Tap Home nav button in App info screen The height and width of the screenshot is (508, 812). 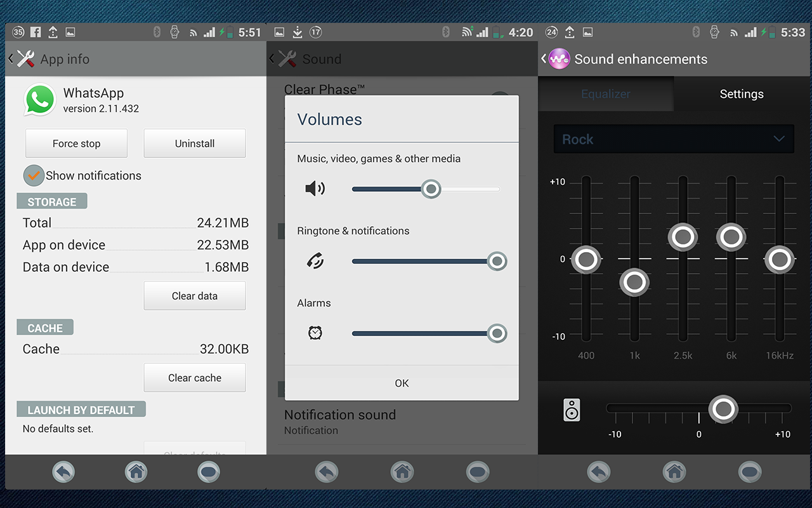click(136, 472)
